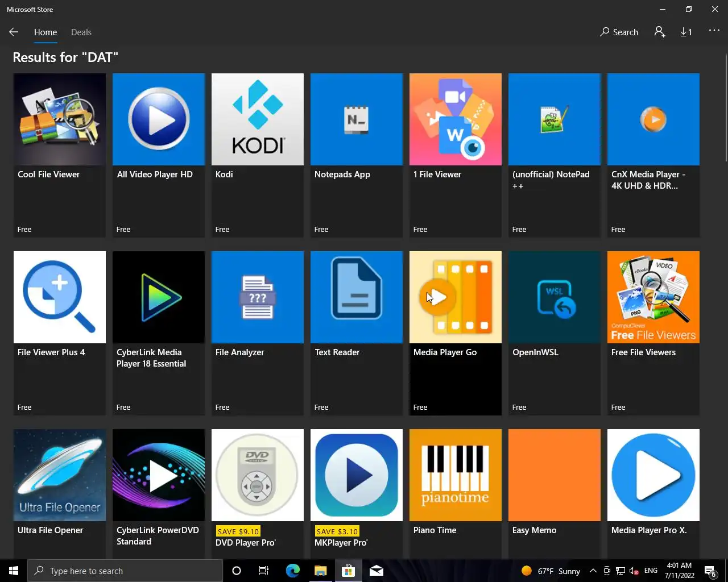This screenshot has height=582, width=728.
Task: Open the 67°F Sunny weather widget
Action: click(551, 571)
